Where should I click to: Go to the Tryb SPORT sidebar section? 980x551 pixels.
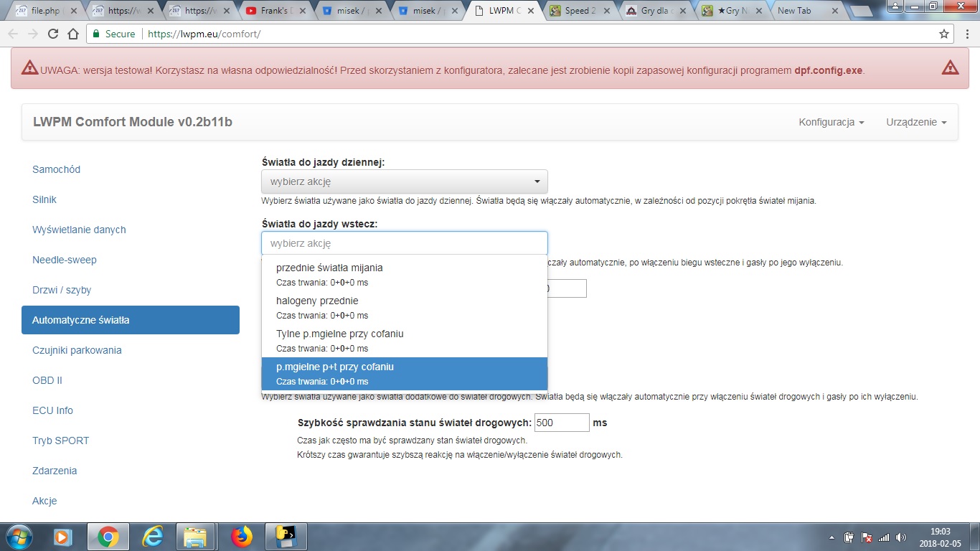[x=61, y=441]
